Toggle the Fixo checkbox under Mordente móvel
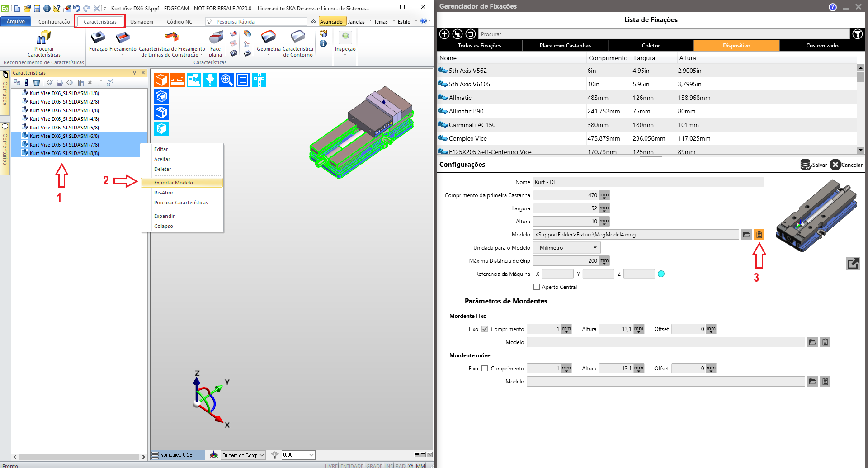This screenshot has height=468, width=868. tap(485, 369)
